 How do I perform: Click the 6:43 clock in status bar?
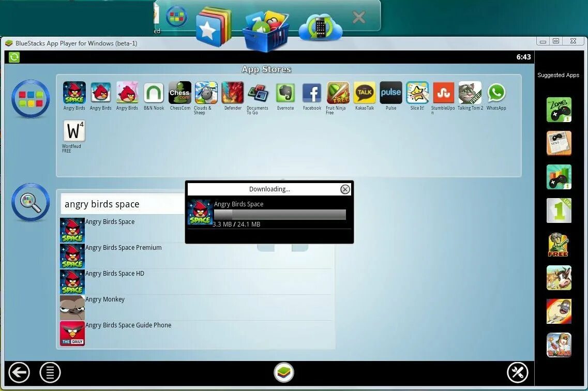(x=523, y=57)
